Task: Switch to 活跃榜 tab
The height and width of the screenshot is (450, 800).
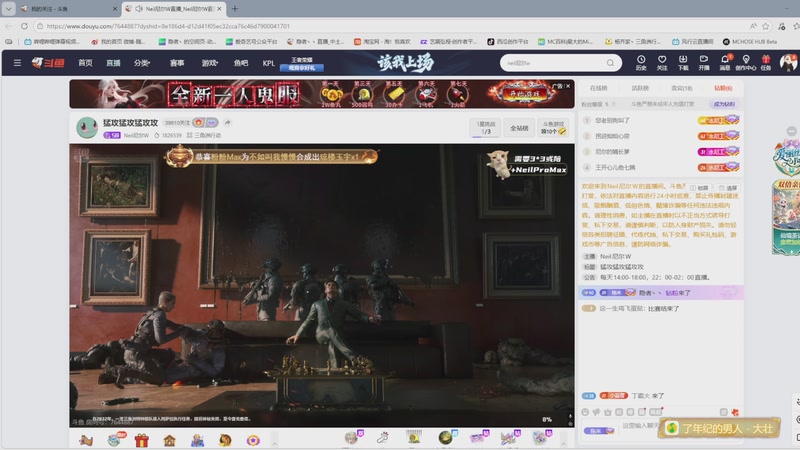Action: (x=640, y=88)
